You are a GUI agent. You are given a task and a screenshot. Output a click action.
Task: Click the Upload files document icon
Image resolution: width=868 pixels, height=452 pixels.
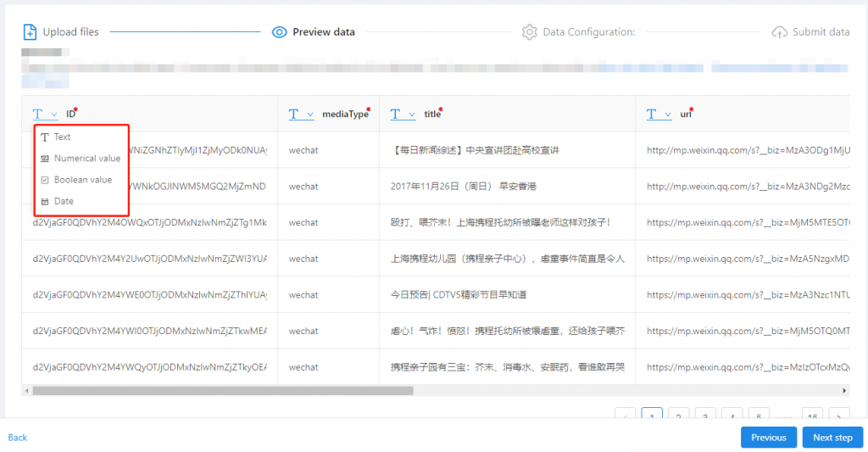pos(30,32)
